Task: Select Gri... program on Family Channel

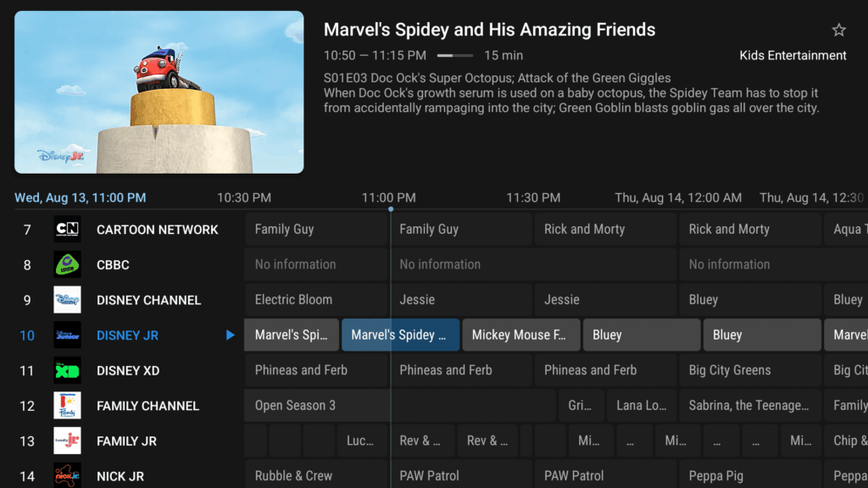Action: coord(581,406)
